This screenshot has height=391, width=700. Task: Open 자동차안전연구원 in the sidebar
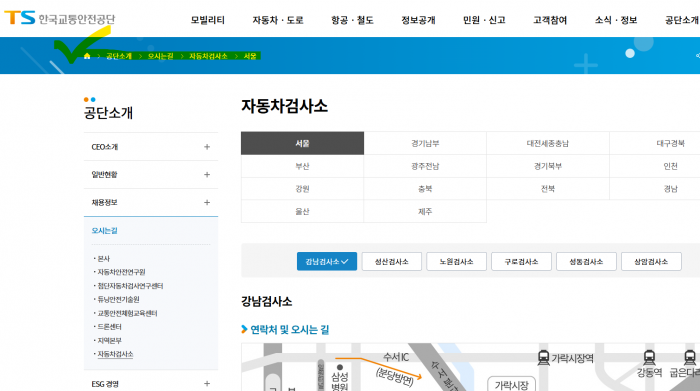click(x=121, y=272)
